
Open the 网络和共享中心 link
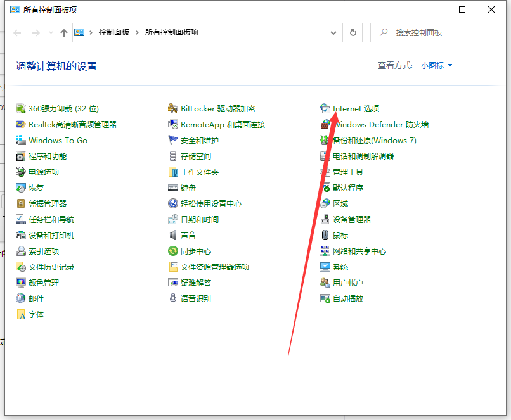point(359,251)
